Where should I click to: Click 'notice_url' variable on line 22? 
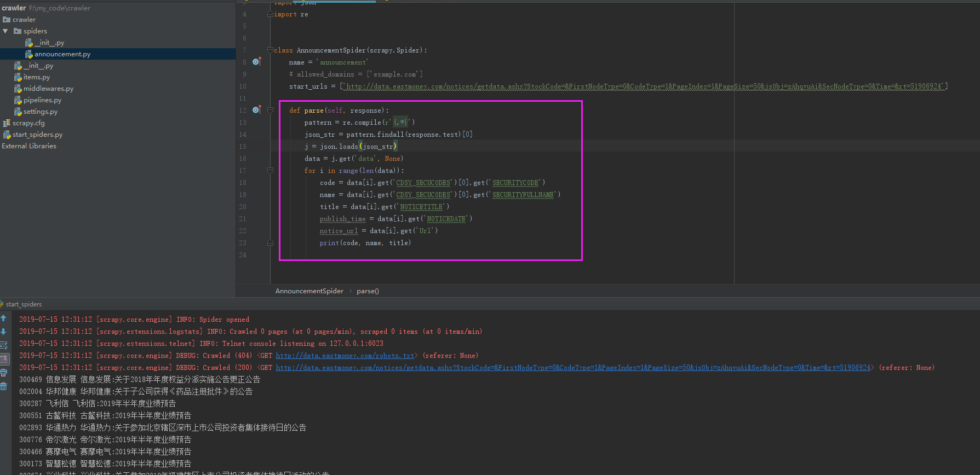tap(339, 231)
